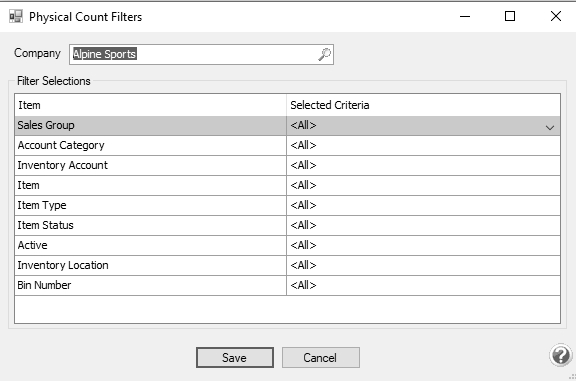Choose the Item row criteria cell
576x381 pixels.
(x=423, y=185)
